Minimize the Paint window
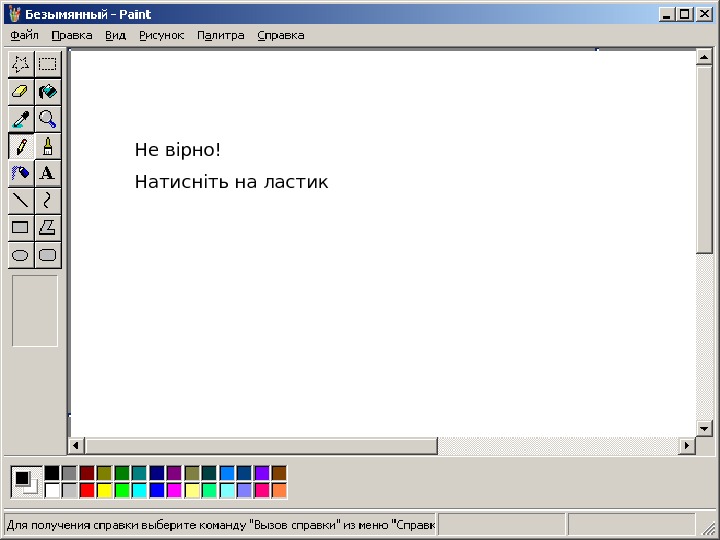 [x=666, y=14]
